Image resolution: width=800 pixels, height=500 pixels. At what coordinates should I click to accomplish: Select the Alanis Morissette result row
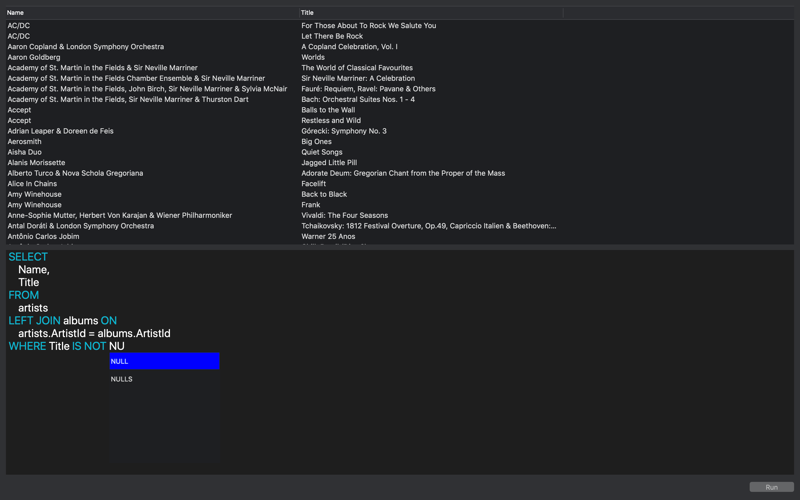[36, 163]
